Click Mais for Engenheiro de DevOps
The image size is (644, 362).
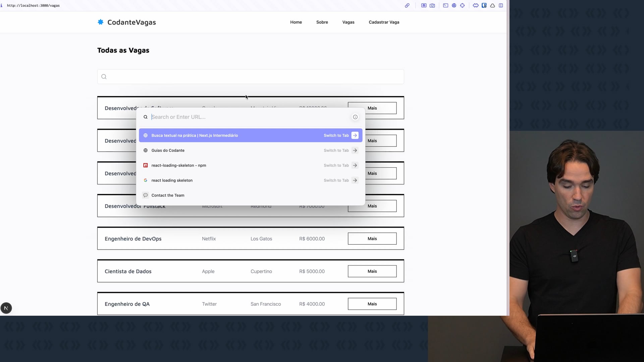[372, 239]
